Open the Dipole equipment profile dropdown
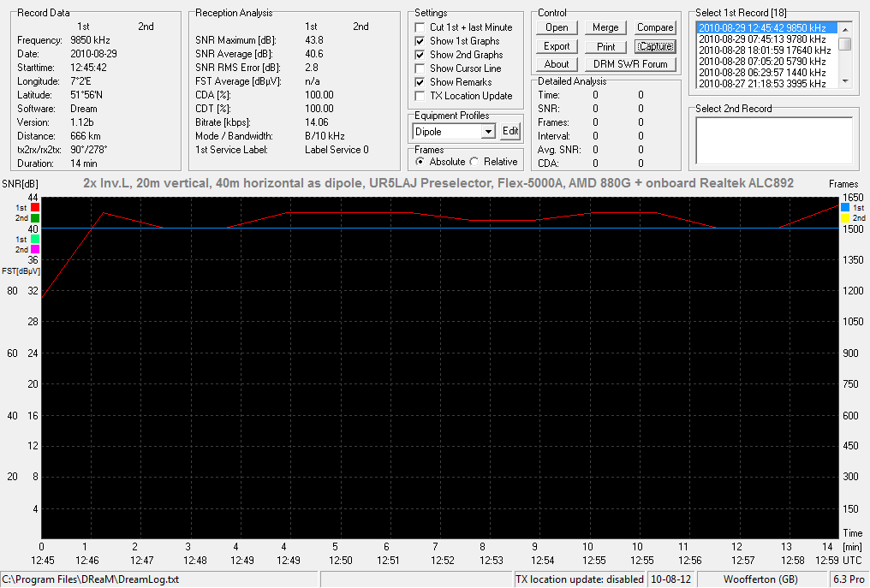870x588 pixels. [x=488, y=132]
